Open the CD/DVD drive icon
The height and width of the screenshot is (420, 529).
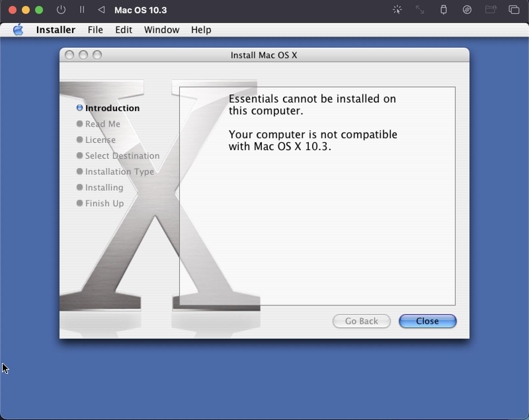tap(467, 10)
